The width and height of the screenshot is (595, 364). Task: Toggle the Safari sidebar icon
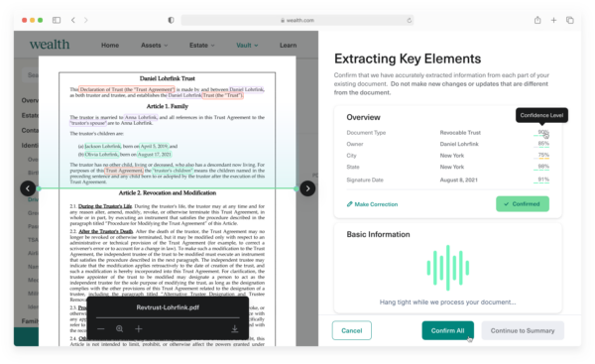coord(57,20)
